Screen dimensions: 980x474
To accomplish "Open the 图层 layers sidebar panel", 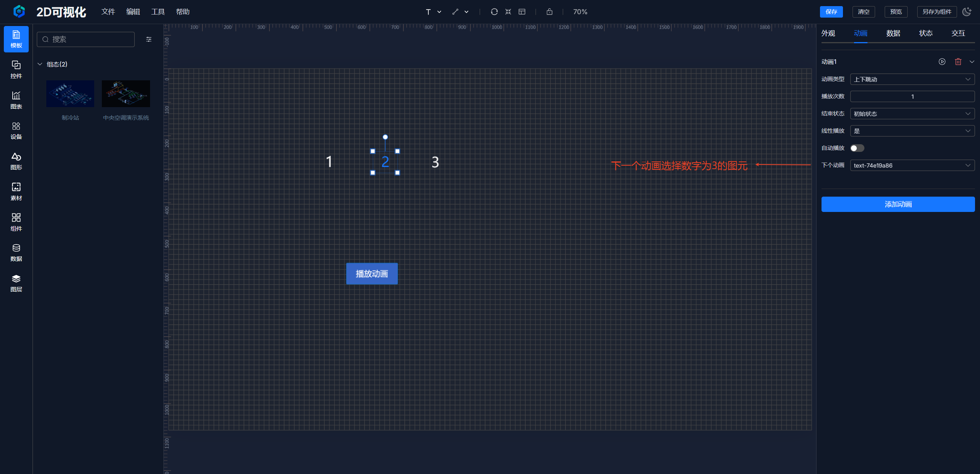I will coord(16,283).
